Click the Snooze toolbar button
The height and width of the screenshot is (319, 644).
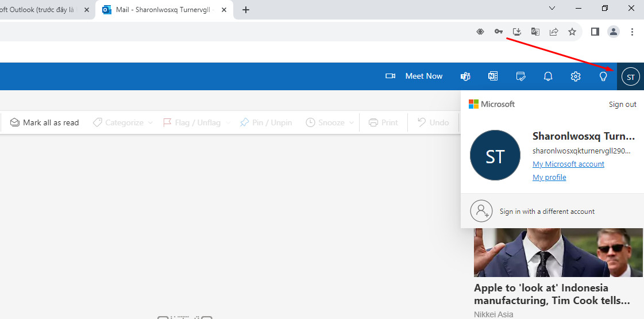click(x=325, y=122)
